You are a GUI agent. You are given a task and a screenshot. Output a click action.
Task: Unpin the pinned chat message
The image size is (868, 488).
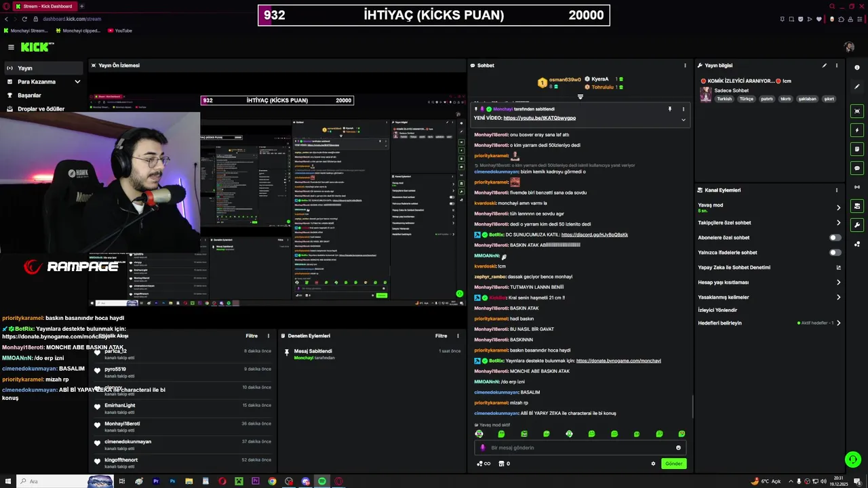coord(669,109)
